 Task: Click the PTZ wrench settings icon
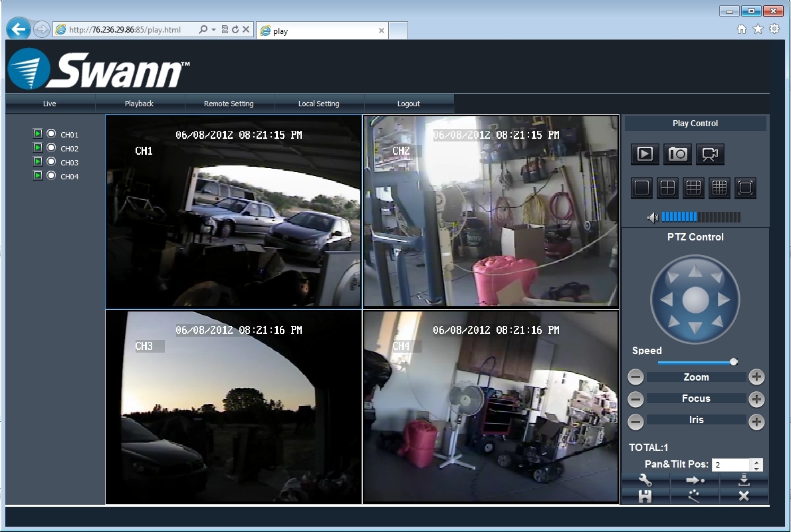[645, 480]
